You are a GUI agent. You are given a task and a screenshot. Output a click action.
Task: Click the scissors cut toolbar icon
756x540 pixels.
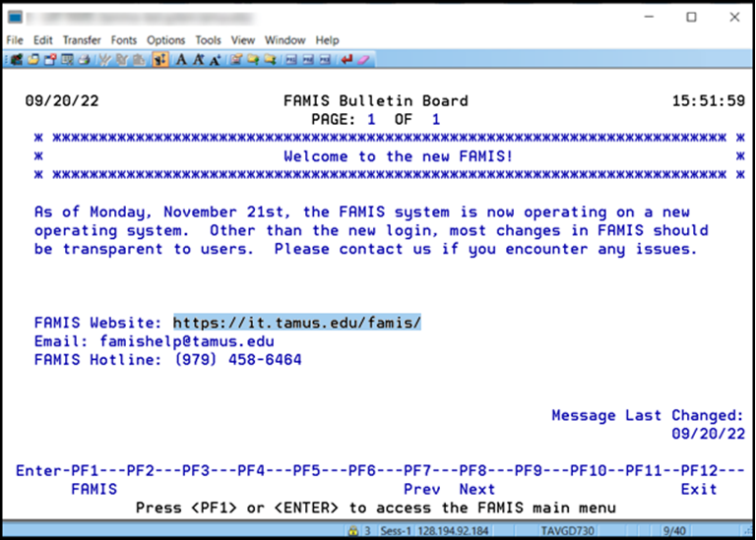(104, 60)
